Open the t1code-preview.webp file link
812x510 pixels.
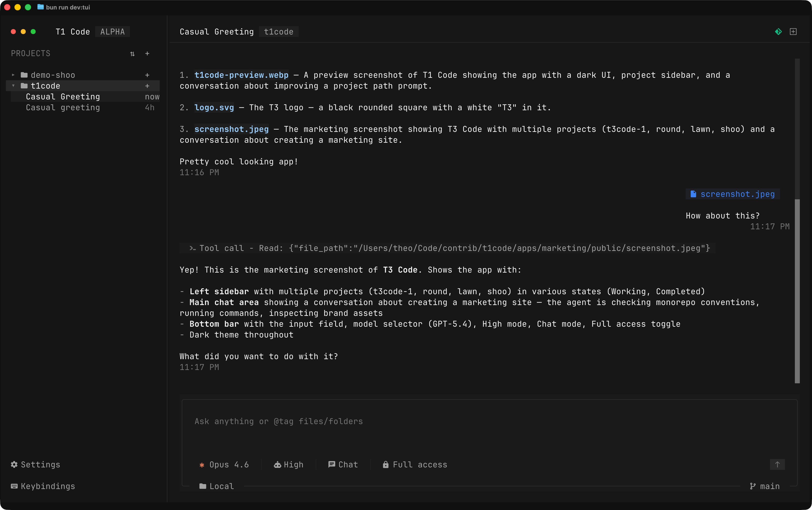pos(241,75)
